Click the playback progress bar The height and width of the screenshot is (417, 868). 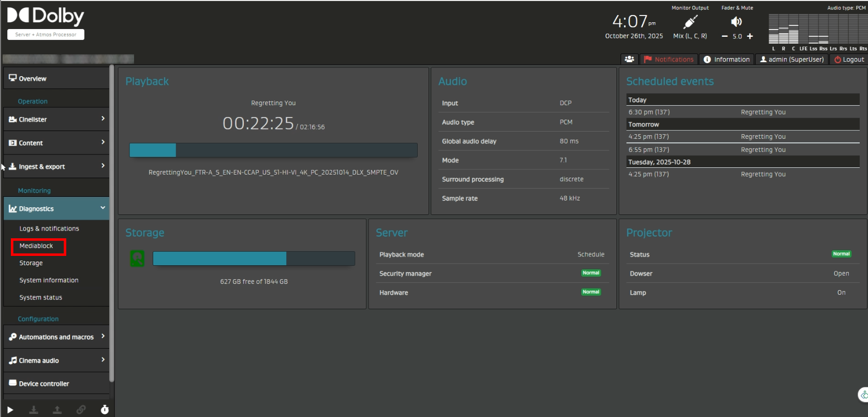273,150
